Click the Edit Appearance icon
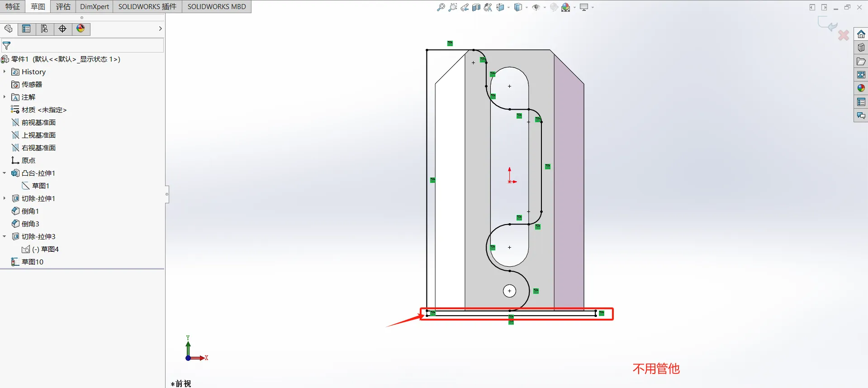The height and width of the screenshot is (388, 868). (x=554, y=7)
